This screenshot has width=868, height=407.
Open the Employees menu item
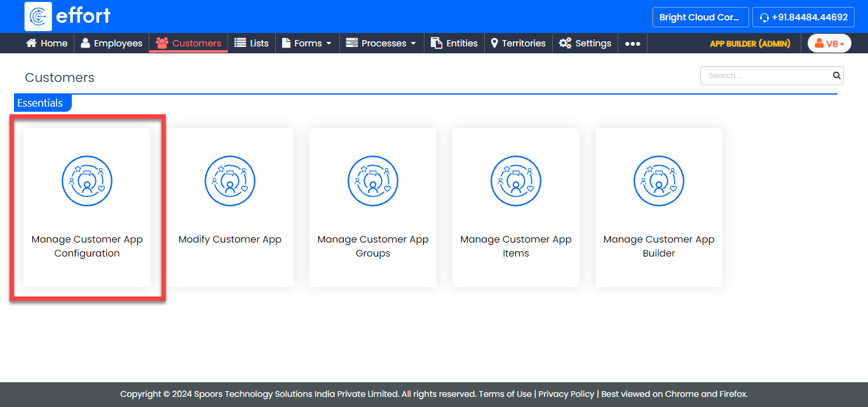click(111, 43)
